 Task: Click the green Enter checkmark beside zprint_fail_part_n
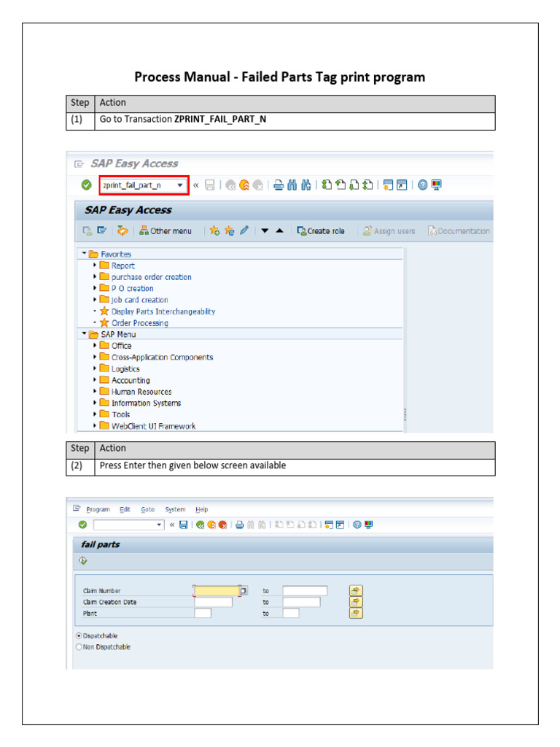(x=86, y=185)
